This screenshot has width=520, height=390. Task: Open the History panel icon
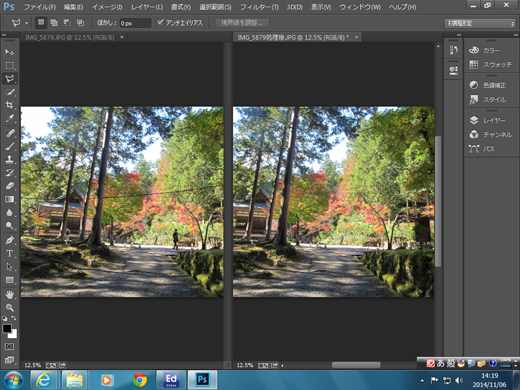point(454,50)
